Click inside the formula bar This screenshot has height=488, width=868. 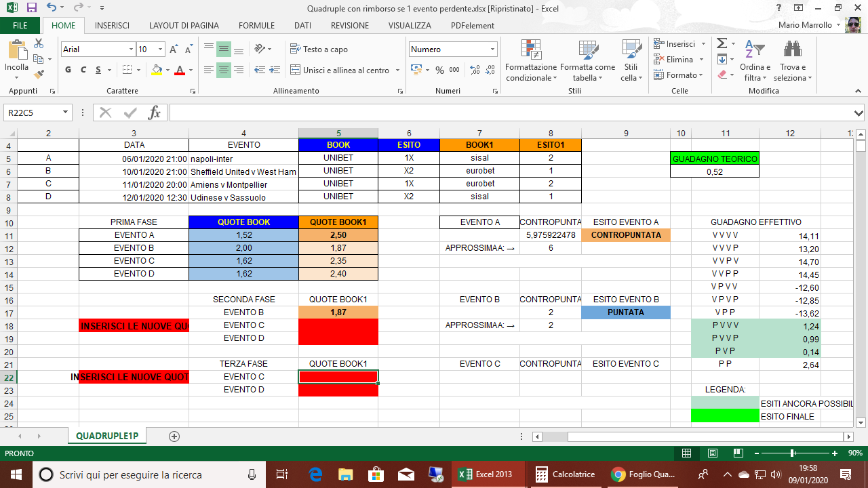511,113
